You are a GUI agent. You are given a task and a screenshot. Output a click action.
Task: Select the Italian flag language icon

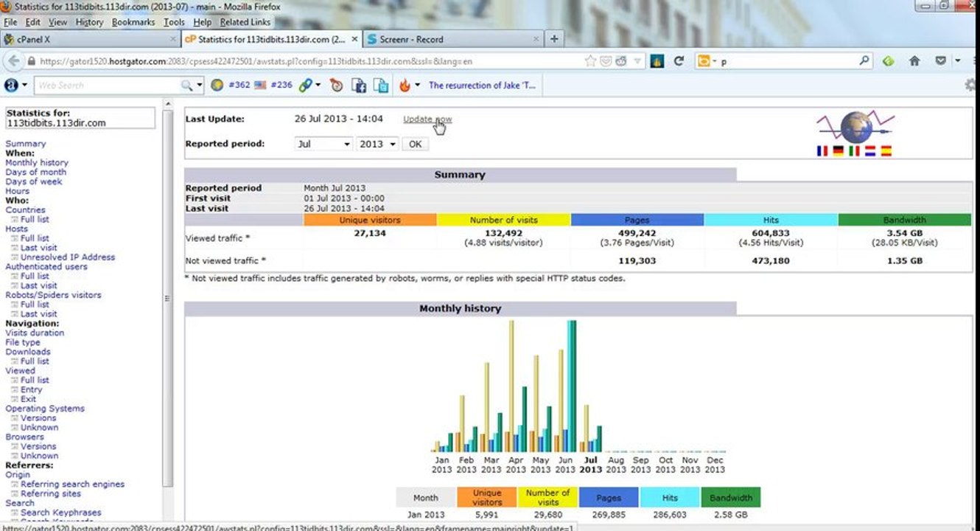[x=854, y=150]
